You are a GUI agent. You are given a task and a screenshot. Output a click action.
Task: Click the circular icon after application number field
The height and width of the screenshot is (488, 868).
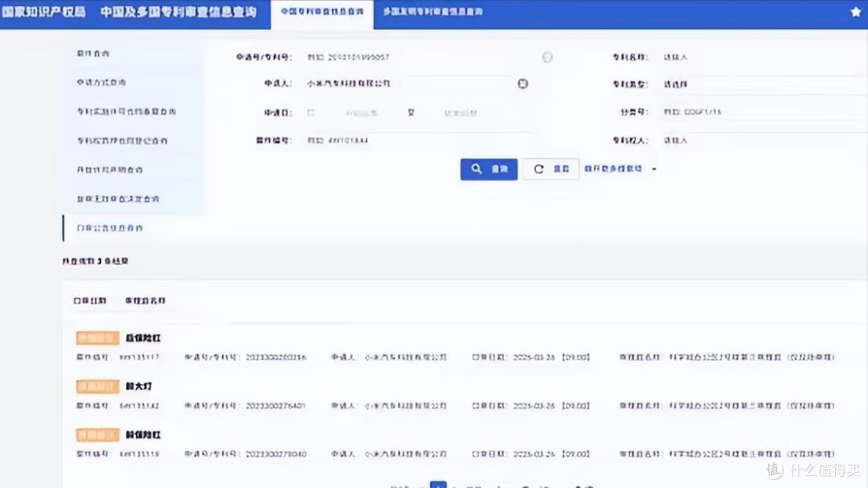547,57
